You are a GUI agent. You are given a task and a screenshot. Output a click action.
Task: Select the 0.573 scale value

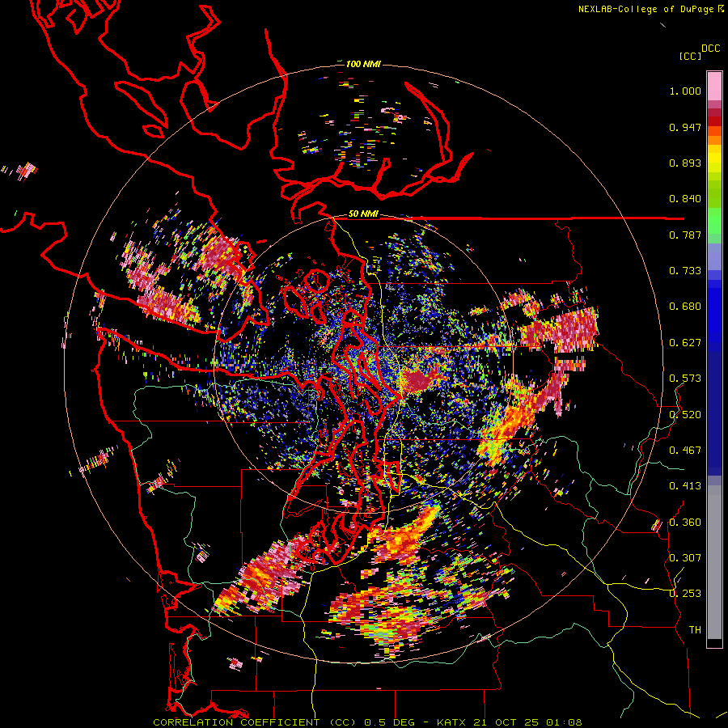click(x=685, y=379)
